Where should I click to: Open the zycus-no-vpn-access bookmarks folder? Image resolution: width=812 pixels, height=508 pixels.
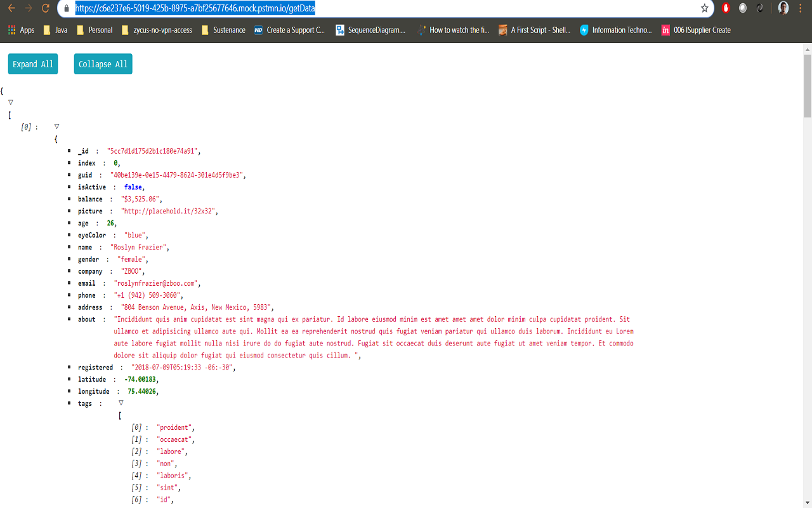[x=157, y=30]
